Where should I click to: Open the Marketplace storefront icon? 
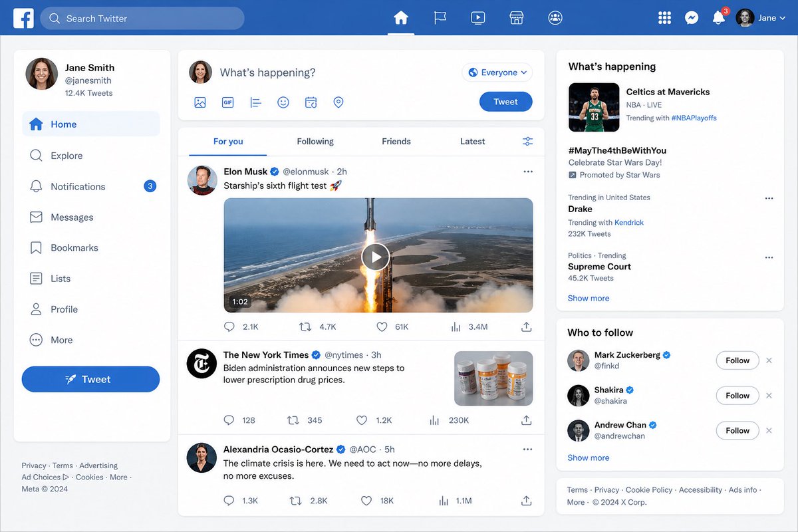(x=517, y=18)
